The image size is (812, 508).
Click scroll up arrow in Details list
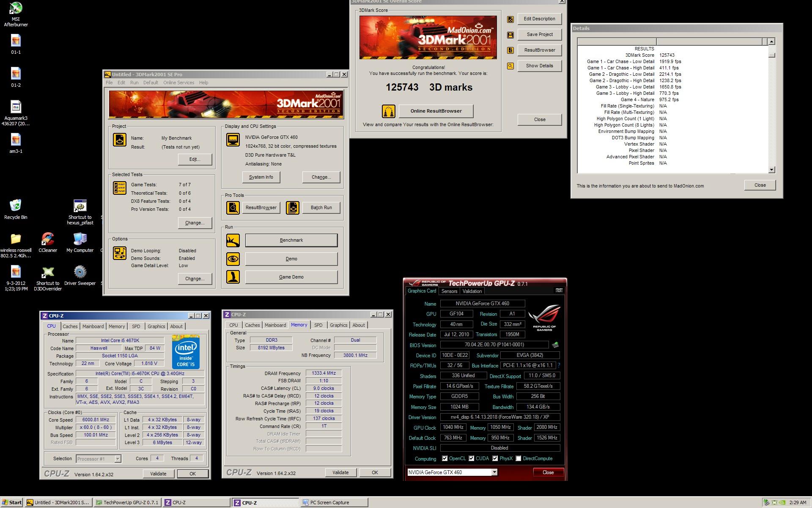coord(771,41)
